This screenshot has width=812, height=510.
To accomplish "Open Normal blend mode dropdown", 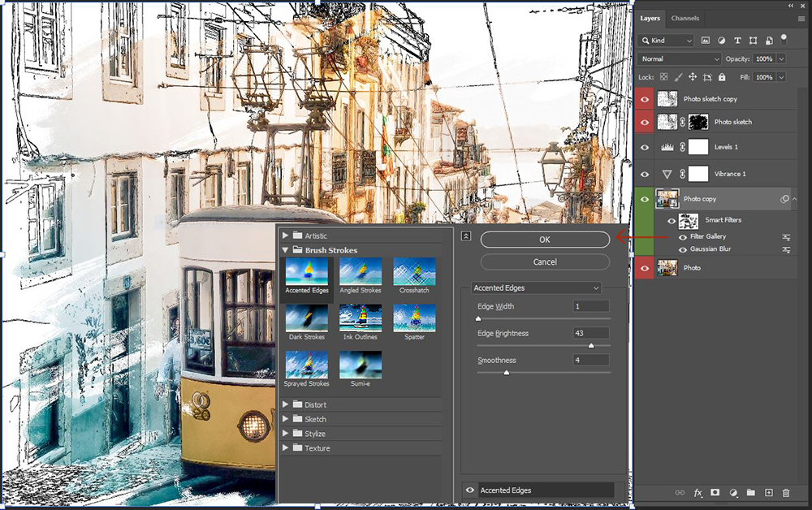I will click(x=680, y=59).
